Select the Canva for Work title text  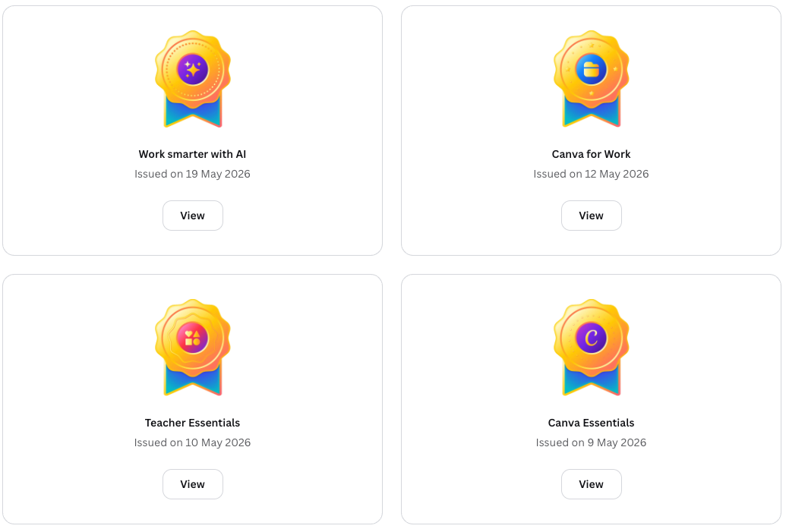[591, 154]
